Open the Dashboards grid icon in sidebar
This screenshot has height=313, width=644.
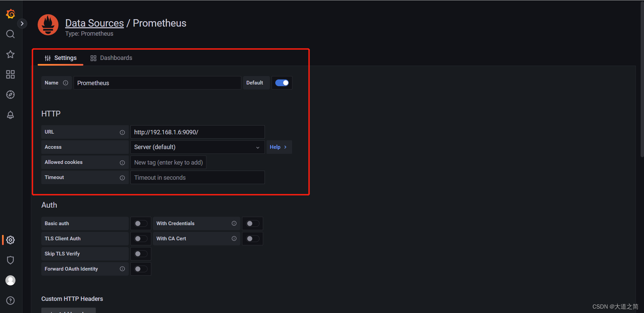(x=10, y=74)
